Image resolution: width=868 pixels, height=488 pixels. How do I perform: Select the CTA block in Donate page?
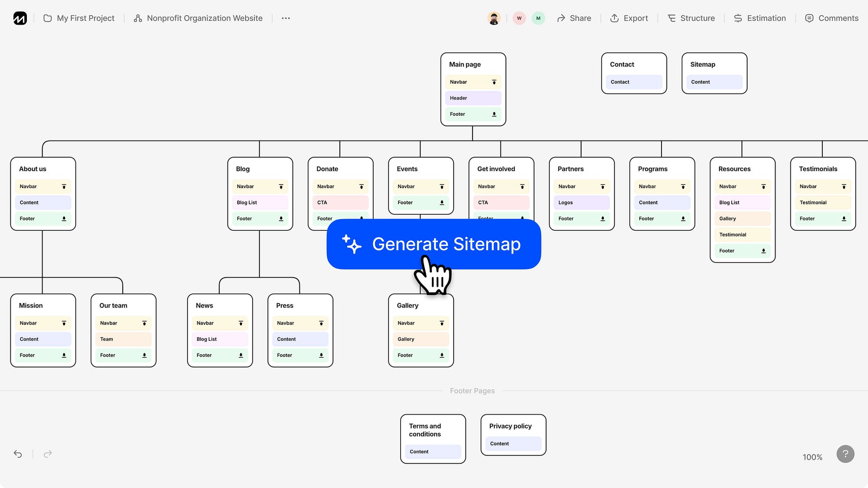[340, 203]
